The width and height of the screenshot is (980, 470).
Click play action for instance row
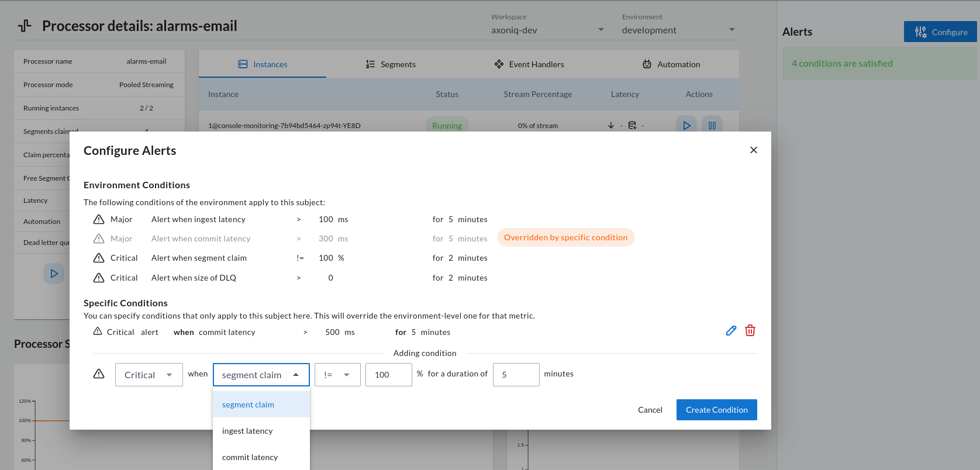686,125
